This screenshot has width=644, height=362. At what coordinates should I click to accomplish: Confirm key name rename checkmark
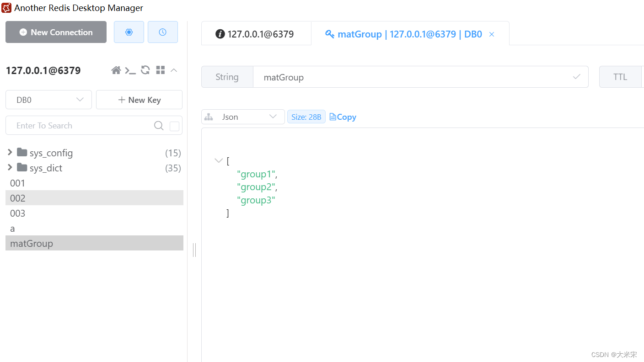pyautogui.click(x=577, y=77)
